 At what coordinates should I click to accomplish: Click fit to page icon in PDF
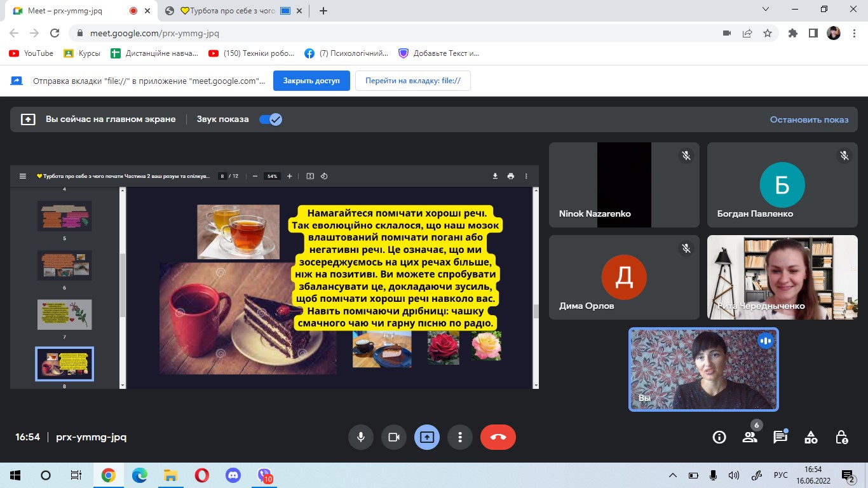tap(310, 176)
